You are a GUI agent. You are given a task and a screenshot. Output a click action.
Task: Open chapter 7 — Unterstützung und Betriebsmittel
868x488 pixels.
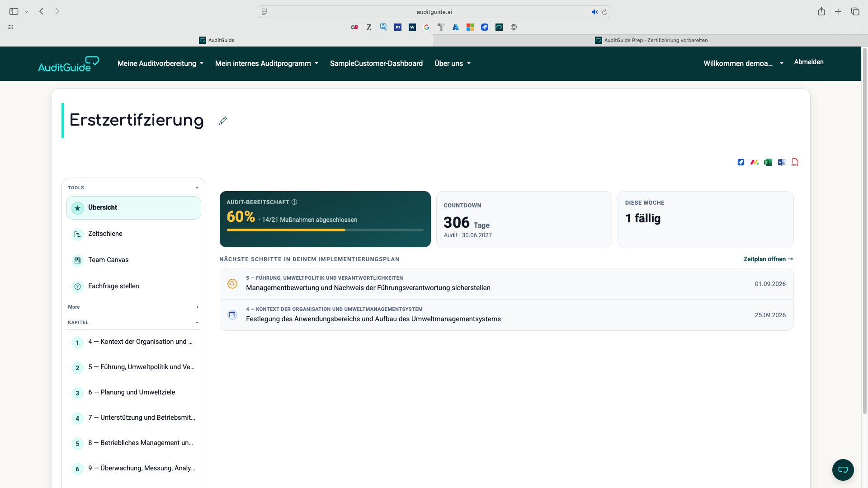point(134,418)
